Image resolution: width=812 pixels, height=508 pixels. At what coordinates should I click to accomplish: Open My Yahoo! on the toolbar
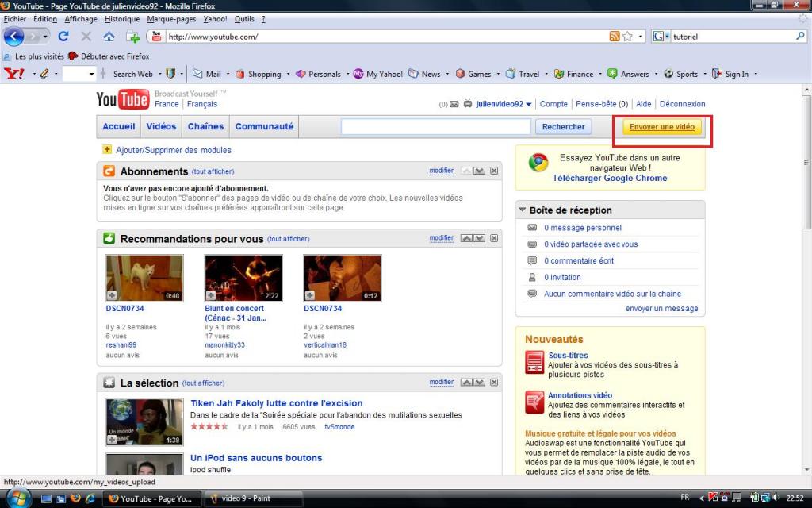point(378,74)
